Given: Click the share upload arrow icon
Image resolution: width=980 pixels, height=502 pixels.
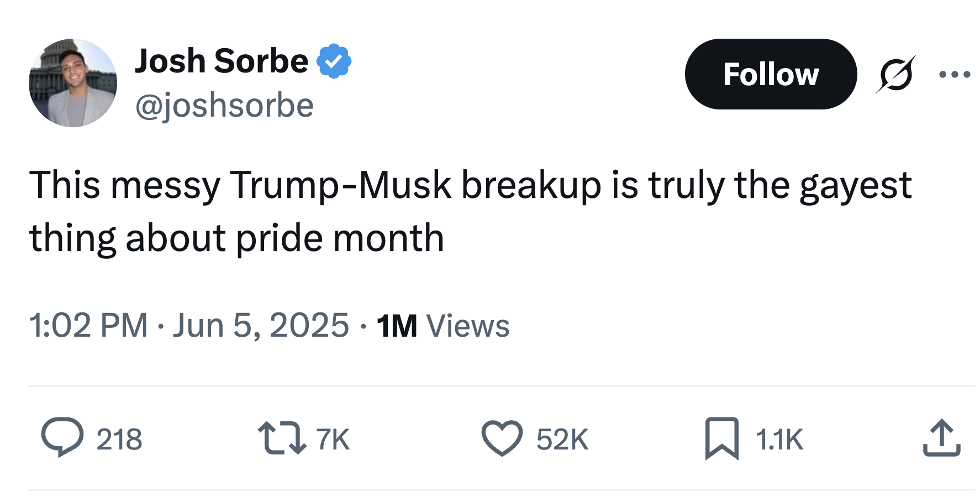Looking at the screenshot, I should coord(942,438).
